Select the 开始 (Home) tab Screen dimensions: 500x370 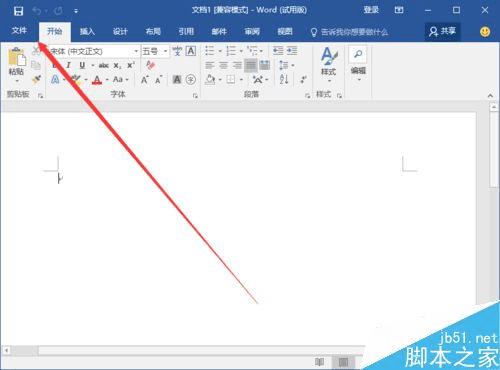click(55, 32)
